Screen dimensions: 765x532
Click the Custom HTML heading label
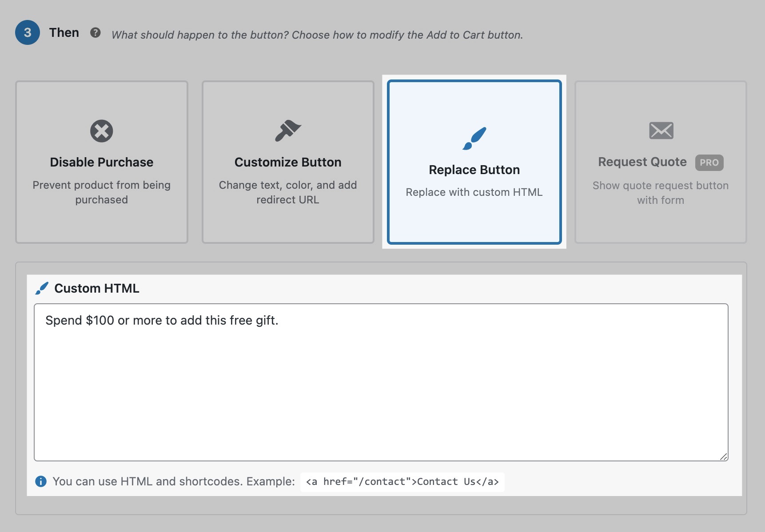click(96, 288)
